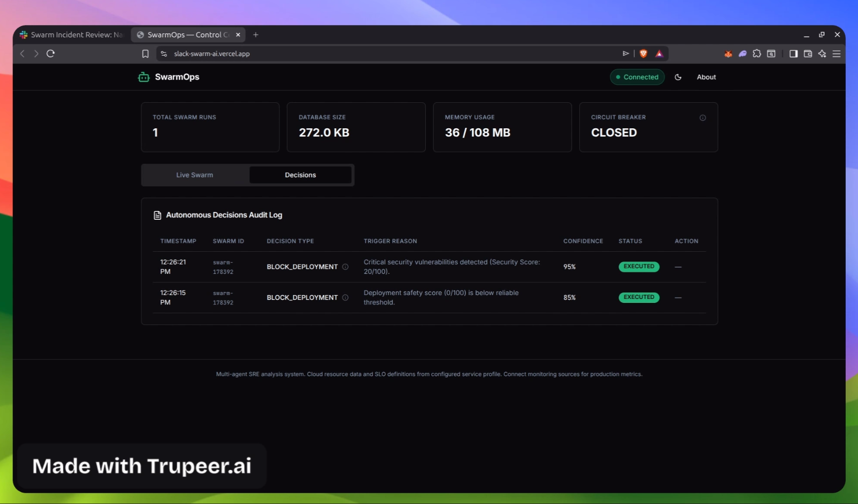Click the Autonomous Decisions Audit Log heading

click(224, 215)
